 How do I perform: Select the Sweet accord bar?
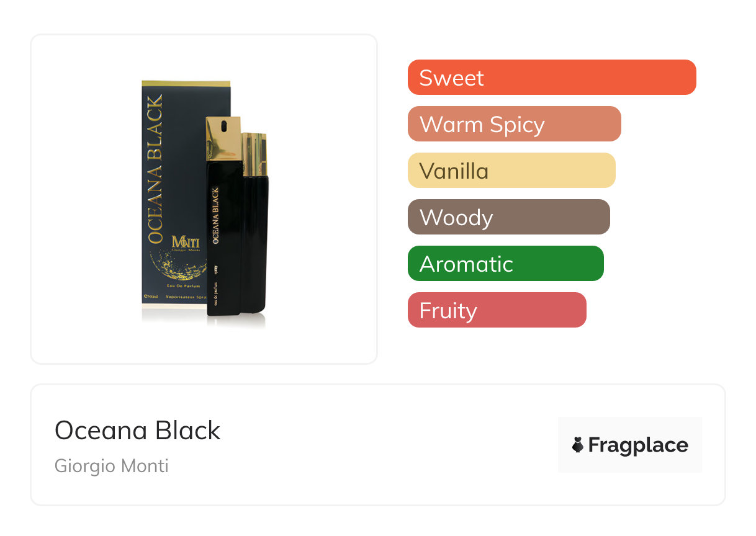[551, 78]
